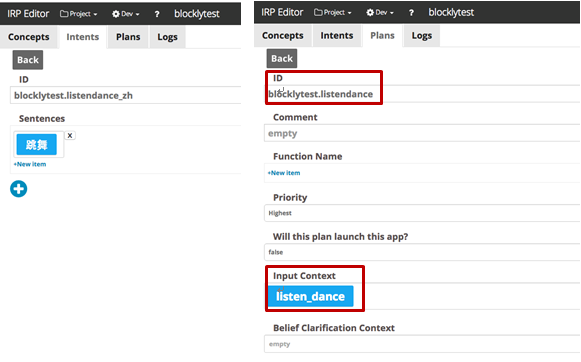Click the Sentences label in left panel

point(42,119)
